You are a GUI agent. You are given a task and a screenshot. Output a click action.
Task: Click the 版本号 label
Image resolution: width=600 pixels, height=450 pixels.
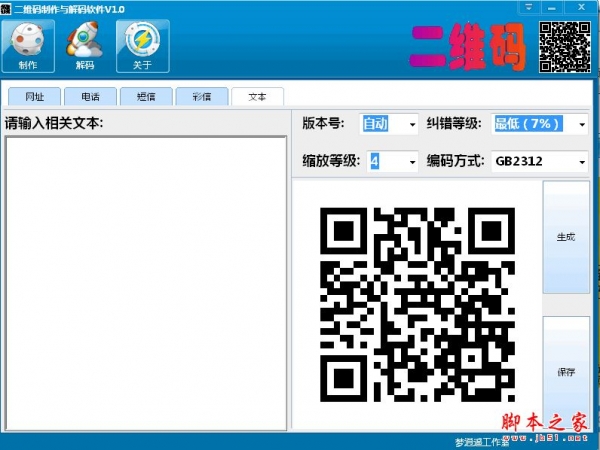coord(323,123)
